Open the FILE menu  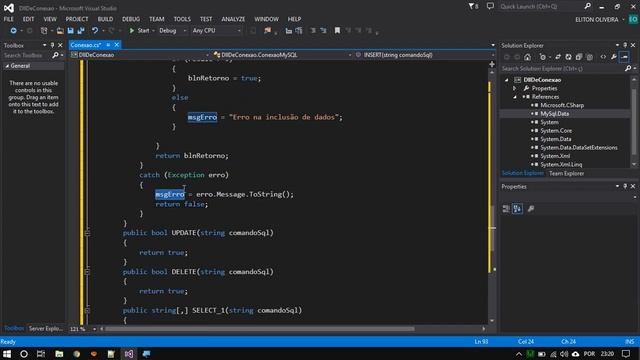tap(9, 19)
